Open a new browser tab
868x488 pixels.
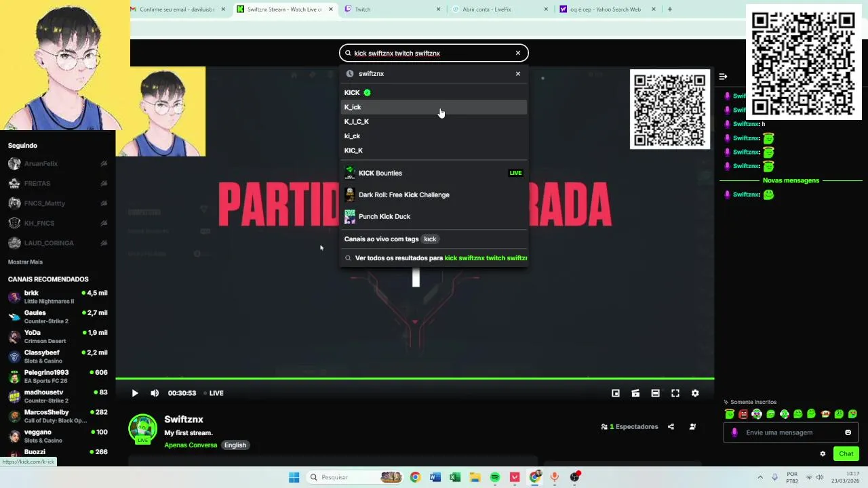tap(670, 9)
